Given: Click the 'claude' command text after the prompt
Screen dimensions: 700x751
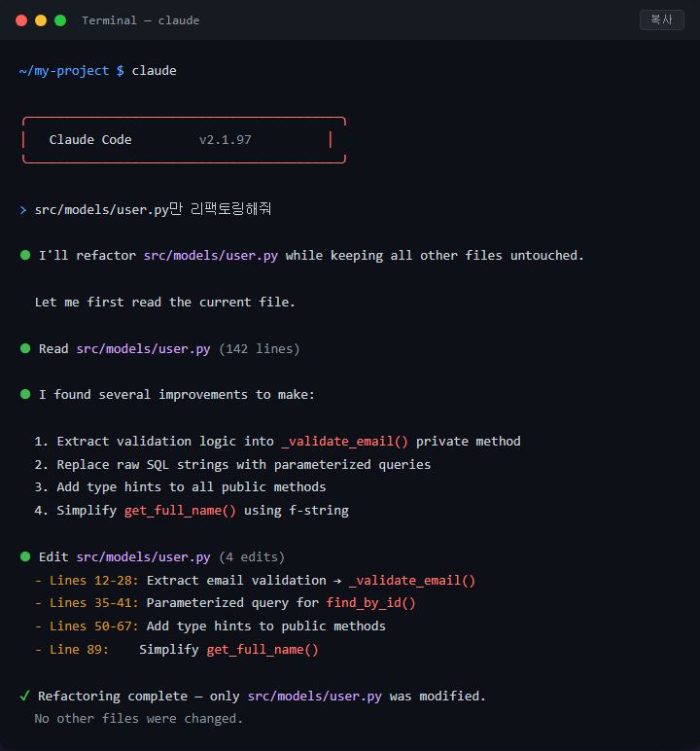Looking at the screenshot, I should click(x=154, y=71).
